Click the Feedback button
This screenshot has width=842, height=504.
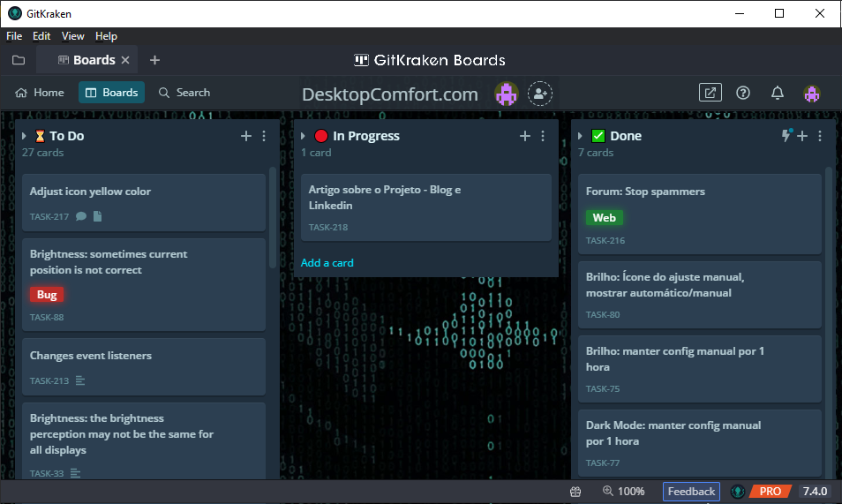pos(691,491)
